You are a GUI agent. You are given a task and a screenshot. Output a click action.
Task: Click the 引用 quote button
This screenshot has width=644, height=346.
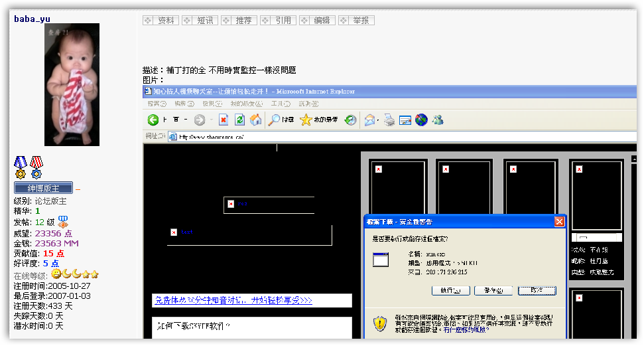click(x=277, y=21)
